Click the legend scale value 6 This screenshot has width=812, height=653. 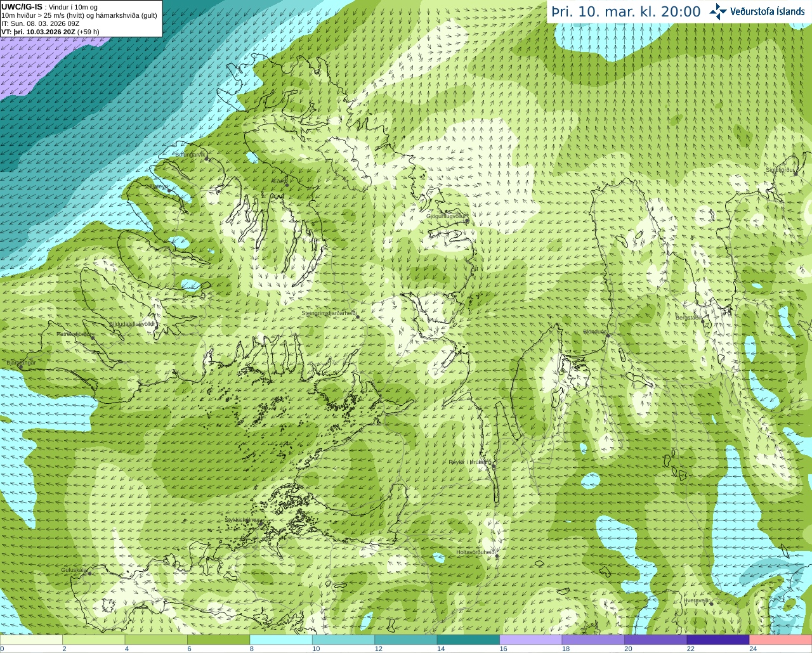(189, 649)
